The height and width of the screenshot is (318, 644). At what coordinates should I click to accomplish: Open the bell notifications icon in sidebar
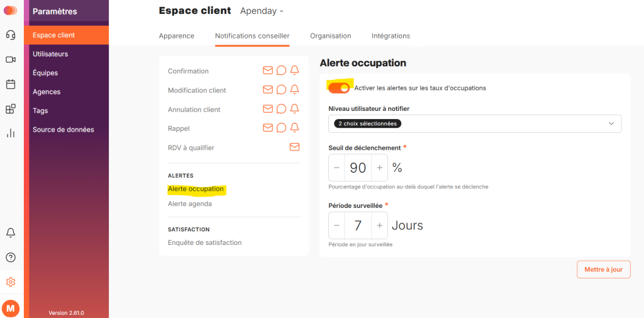(11, 233)
